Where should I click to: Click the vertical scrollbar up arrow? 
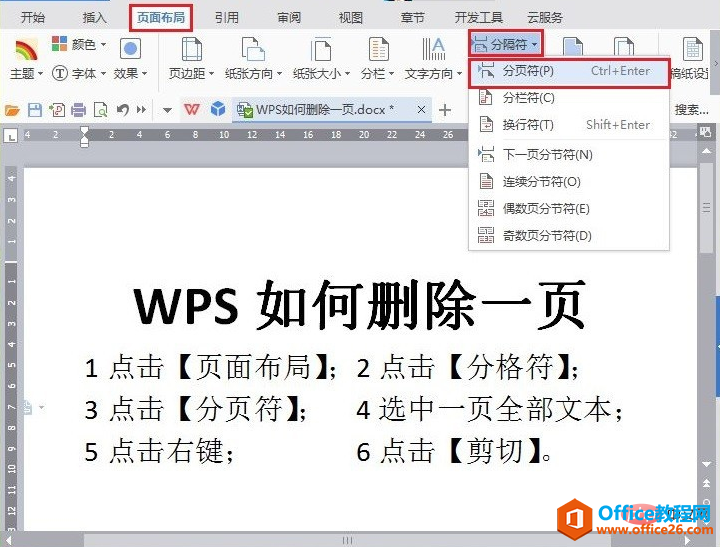click(x=707, y=151)
